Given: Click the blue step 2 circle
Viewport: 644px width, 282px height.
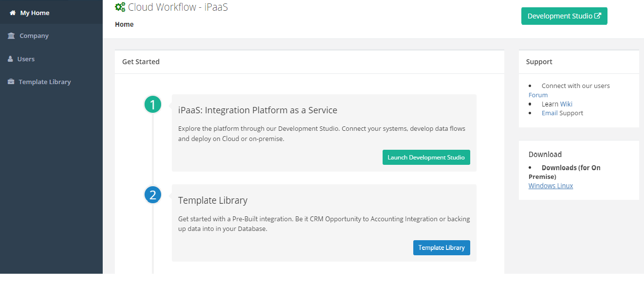Looking at the screenshot, I should point(153,195).
